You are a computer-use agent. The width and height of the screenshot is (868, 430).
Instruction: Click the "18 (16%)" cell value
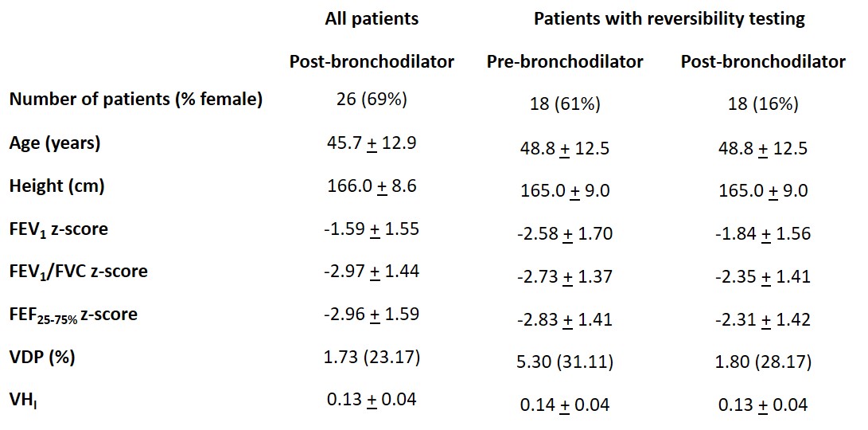click(763, 104)
